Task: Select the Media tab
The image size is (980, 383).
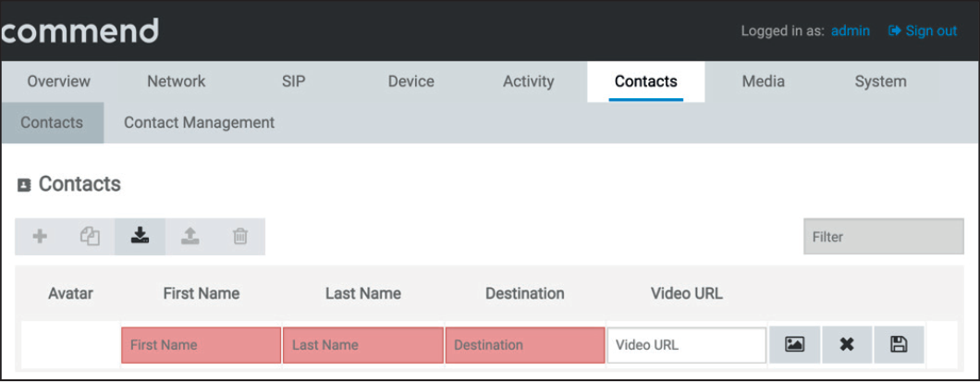Action: (x=764, y=81)
